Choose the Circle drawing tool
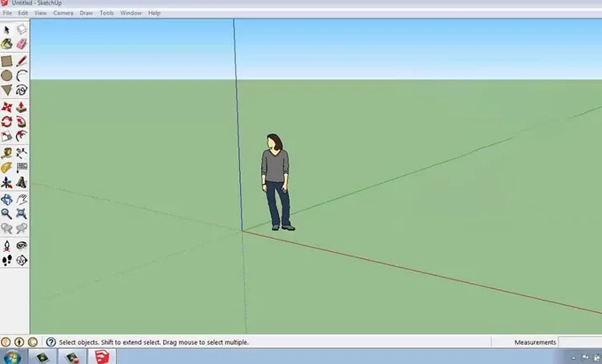The image size is (602, 364). click(6, 75)
